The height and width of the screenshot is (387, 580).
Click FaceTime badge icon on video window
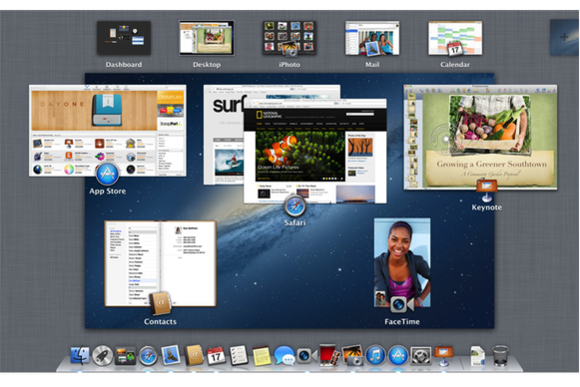402,304
